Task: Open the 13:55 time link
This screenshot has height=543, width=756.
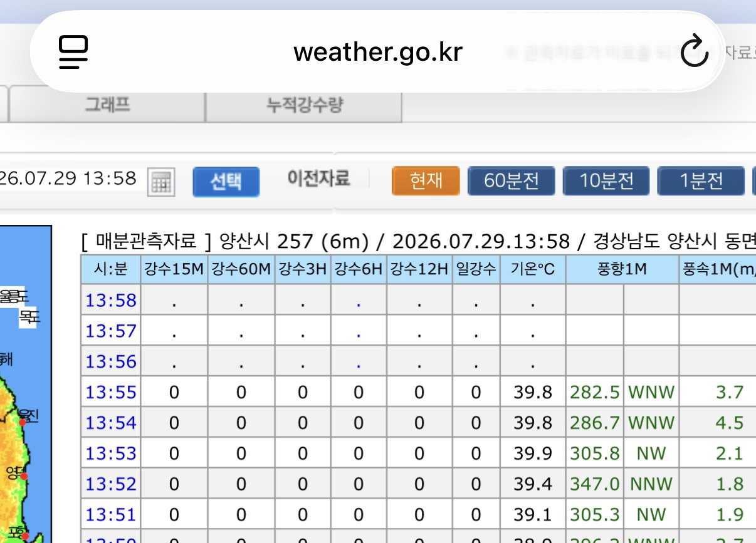Action: [111, 392]
